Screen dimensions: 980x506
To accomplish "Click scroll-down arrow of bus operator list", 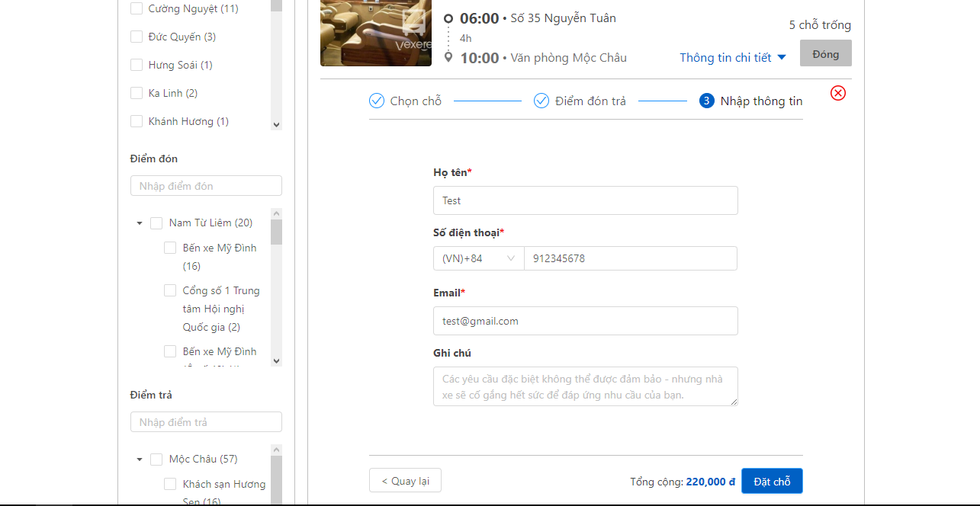I will [276, 125].
